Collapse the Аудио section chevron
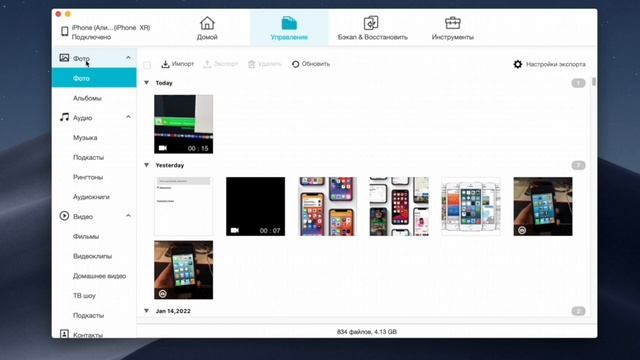 (128, 117)
